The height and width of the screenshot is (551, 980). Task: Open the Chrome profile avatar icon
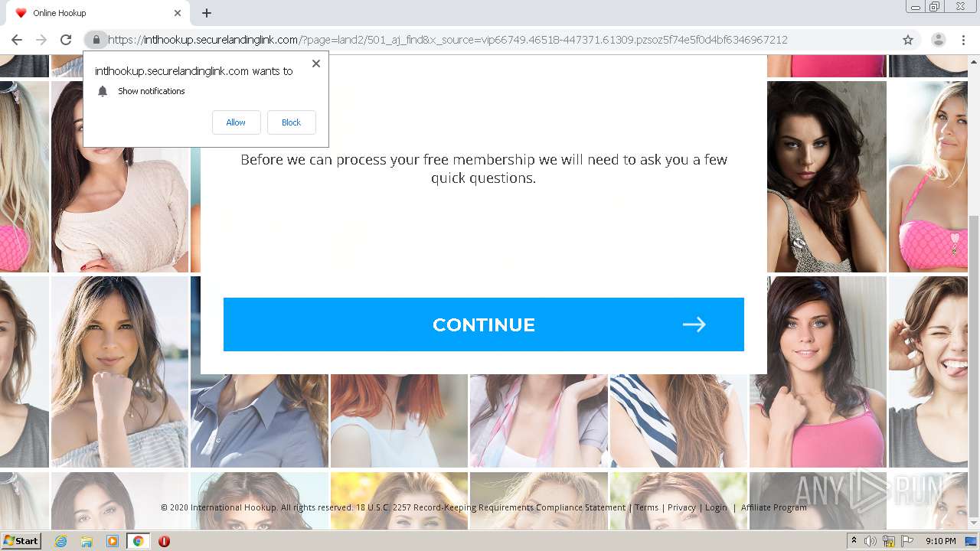[938, 40]
